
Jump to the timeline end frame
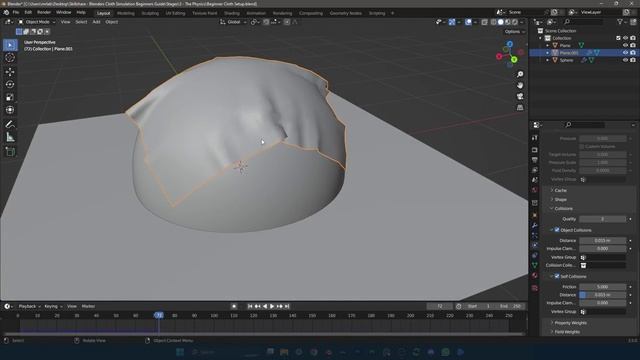pyautogui.click(x=287, y=307)
